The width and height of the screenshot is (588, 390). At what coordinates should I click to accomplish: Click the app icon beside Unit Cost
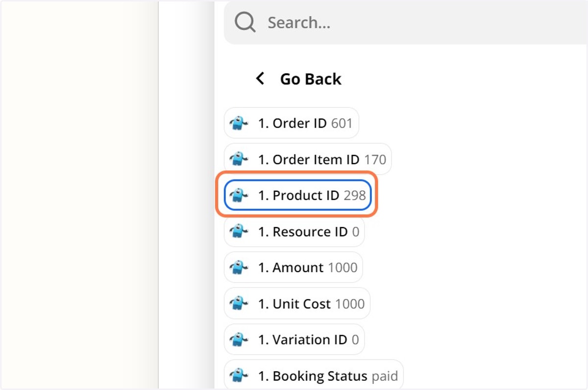(x=239, y=304)
